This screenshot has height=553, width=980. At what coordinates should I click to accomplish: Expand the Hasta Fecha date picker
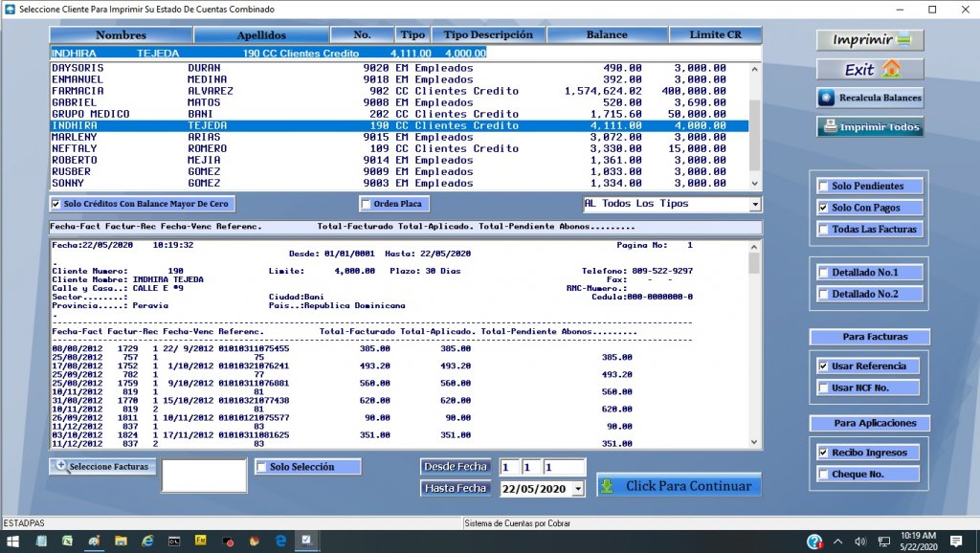[577, 489]
